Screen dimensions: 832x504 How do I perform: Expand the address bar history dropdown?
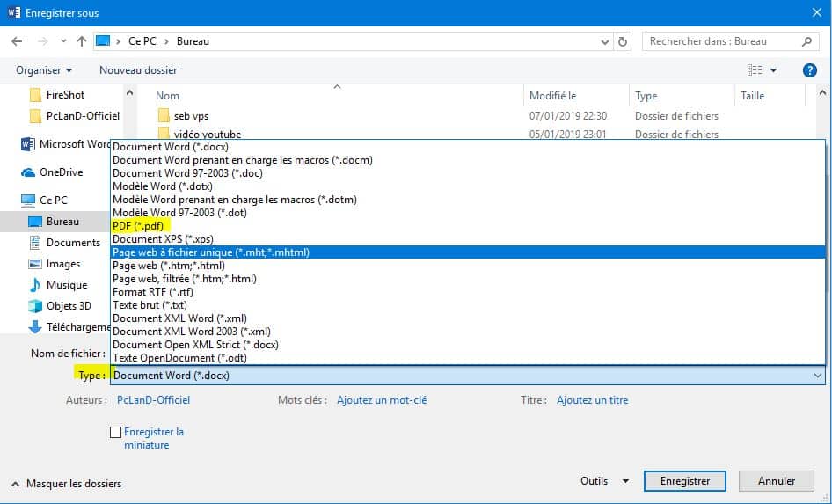604,42
